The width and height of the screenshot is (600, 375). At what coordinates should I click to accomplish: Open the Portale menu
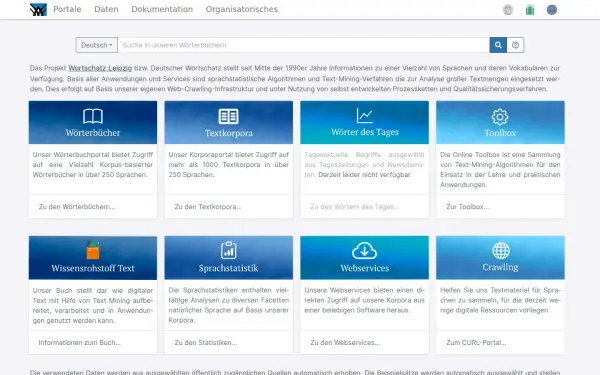[67, 9]
